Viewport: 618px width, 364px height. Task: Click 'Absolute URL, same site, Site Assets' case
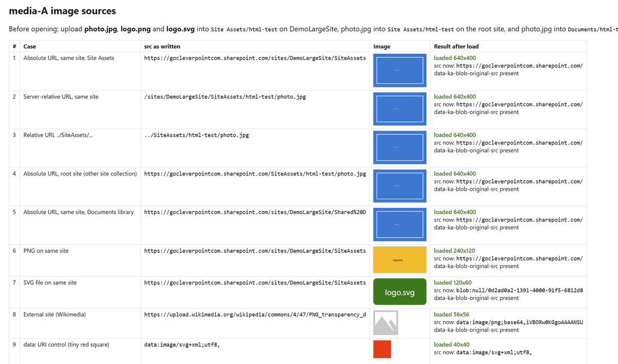pos(69,58)
